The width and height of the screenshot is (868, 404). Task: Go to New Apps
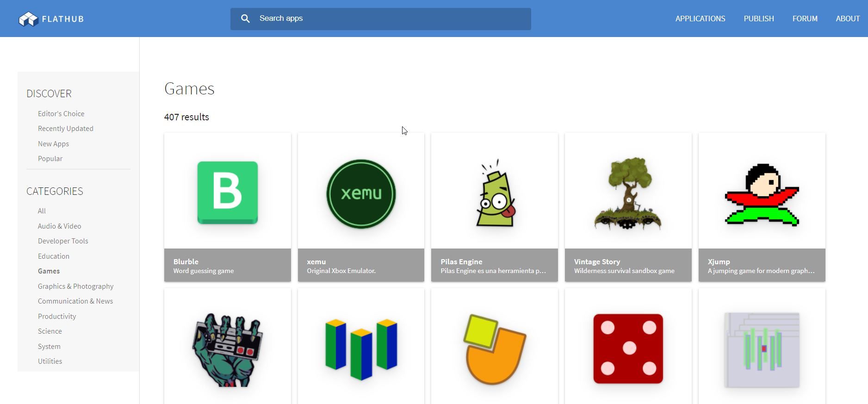pyautogui.click(x=53, y=143)
